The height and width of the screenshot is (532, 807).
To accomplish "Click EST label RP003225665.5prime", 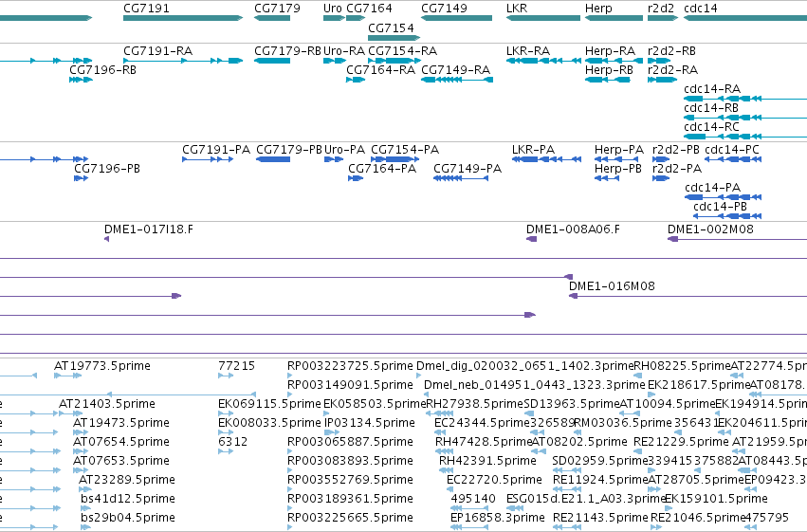I will click(x=350, y=518).
